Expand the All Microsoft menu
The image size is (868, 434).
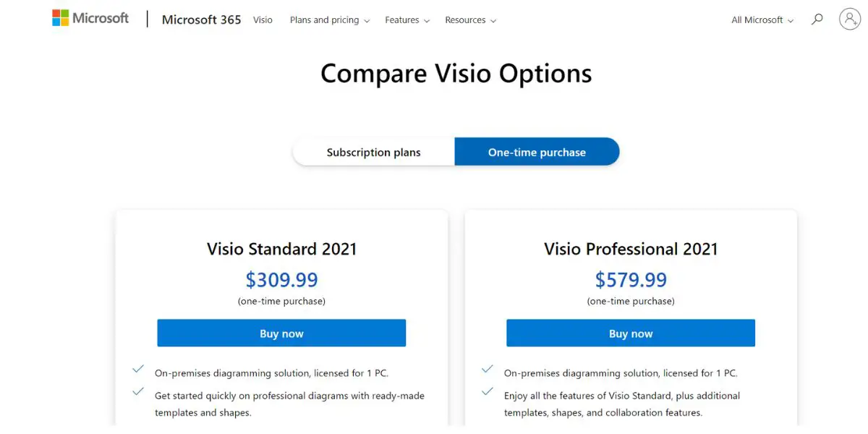(762, 20)
